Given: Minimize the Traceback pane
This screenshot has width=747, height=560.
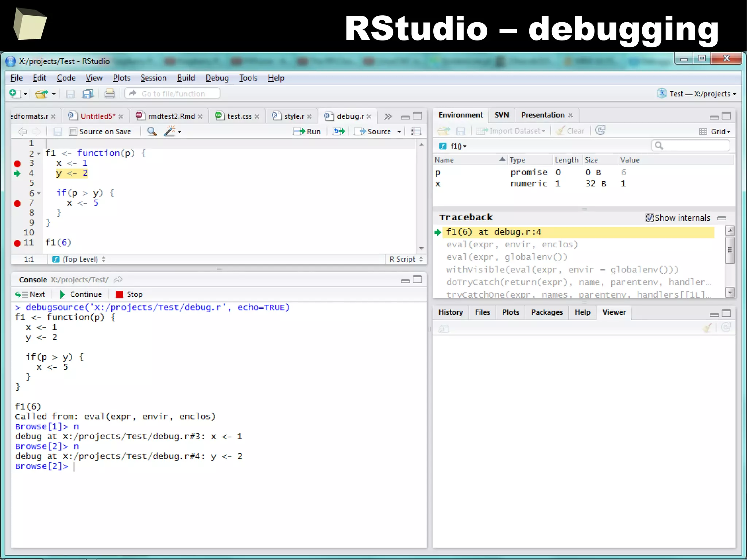Looking at the screenshot, I should pos(721,218).
